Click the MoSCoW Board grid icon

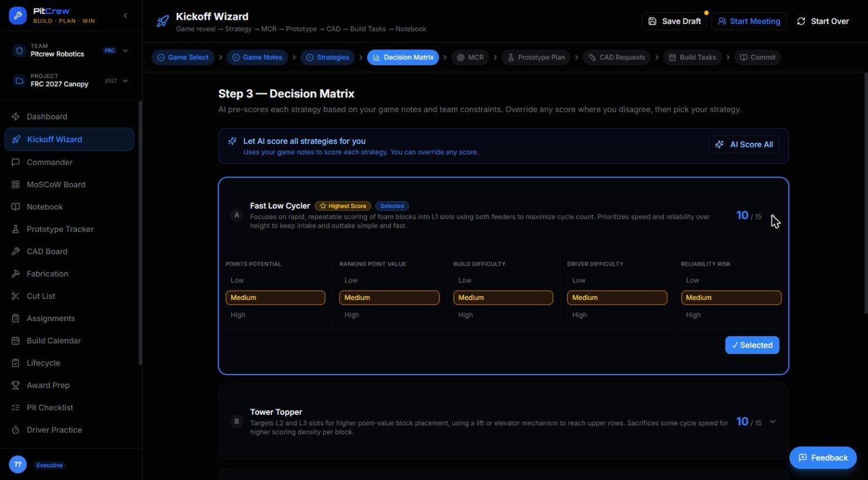[x=16, y=185]
